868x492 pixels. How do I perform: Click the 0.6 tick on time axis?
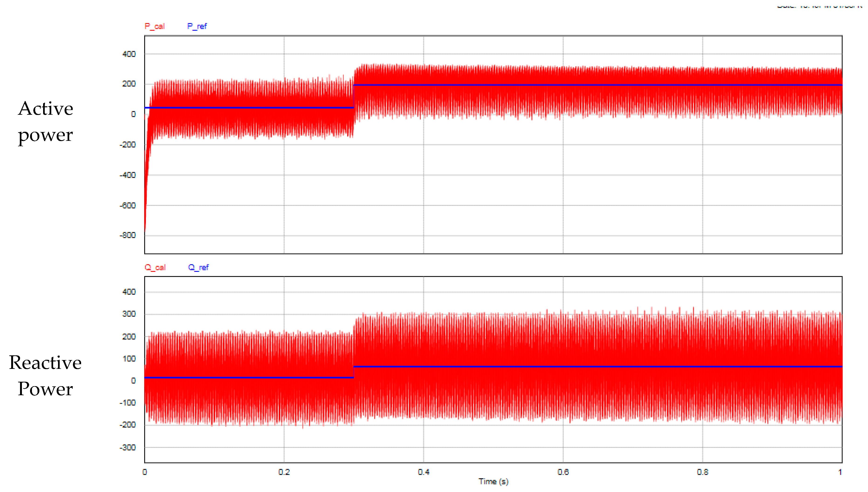[x=563, y=472]
